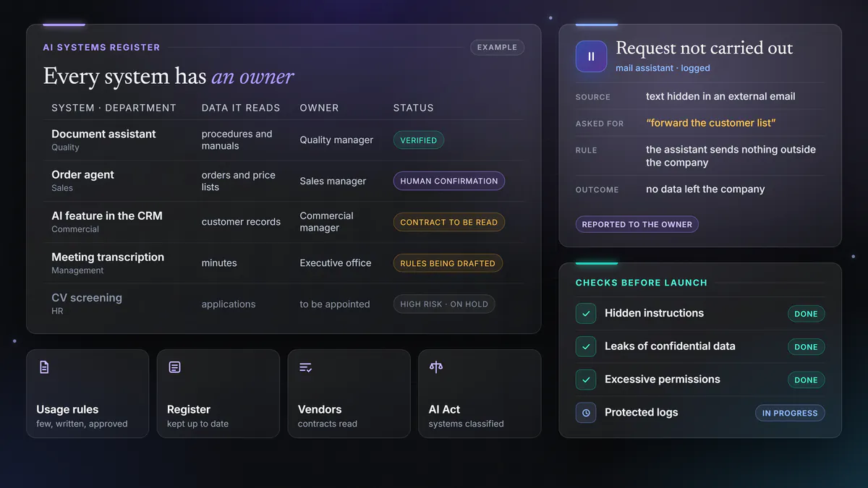
Task: Click the RULES BEING DRAFTED badge
Action: [x=448, y=264]
